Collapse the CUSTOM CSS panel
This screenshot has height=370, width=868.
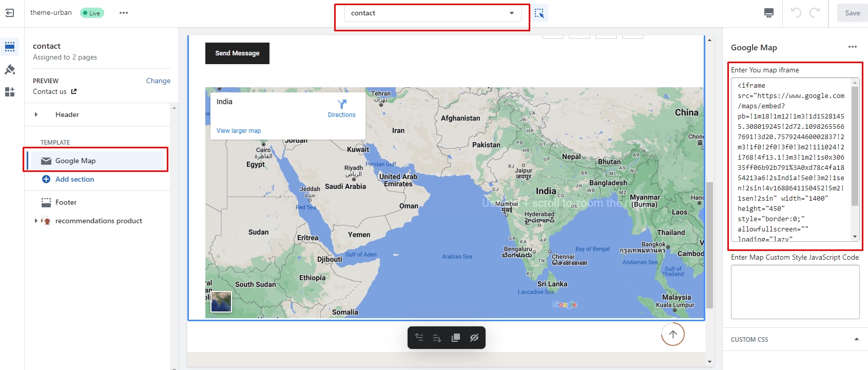point(856,339)
